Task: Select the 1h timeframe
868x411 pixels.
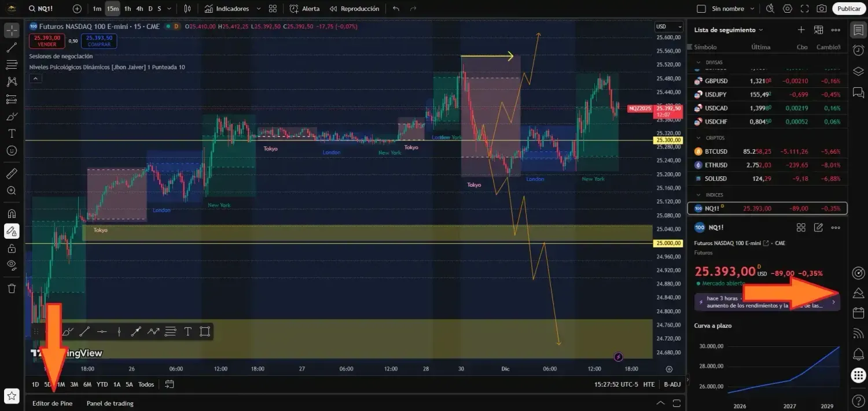Action: (127, 9)
